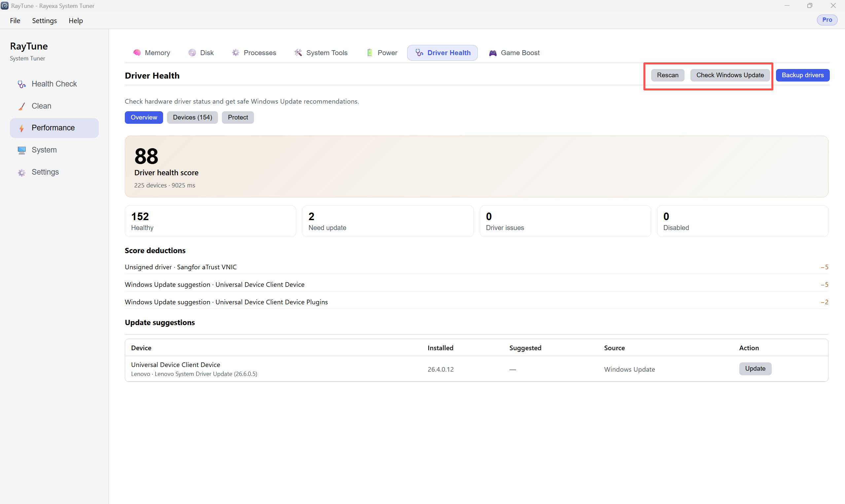The image size is (845, 504).
Task: Click the Installed column header
Action: (440, 348)
